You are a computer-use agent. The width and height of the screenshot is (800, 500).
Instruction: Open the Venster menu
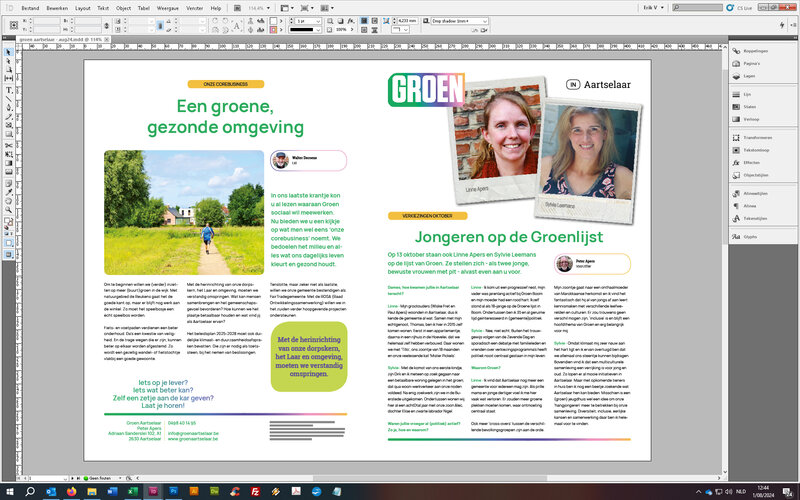(195, 8)
